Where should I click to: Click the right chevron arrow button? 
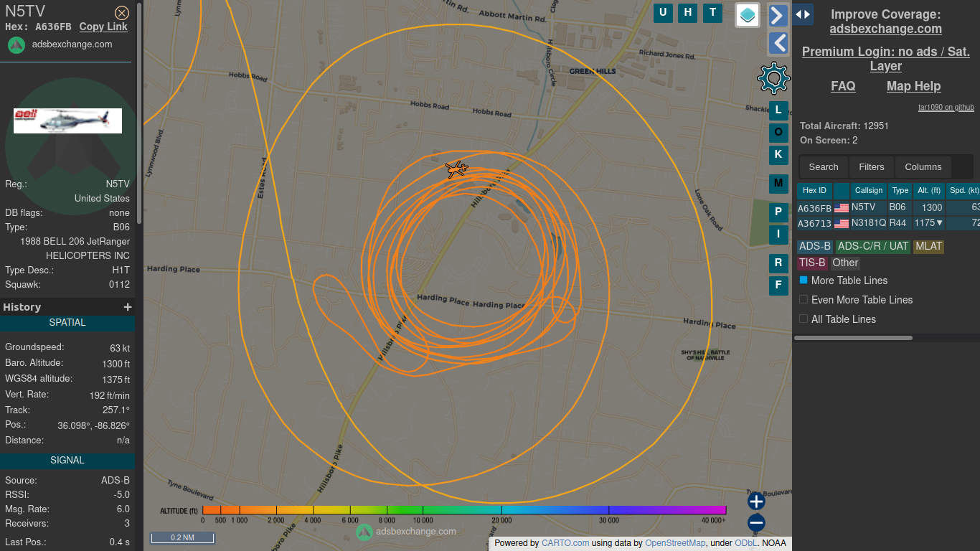(x=778, y=15)
